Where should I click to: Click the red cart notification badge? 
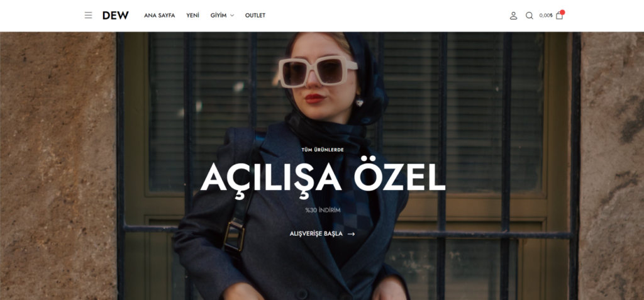tap(562, 13)
